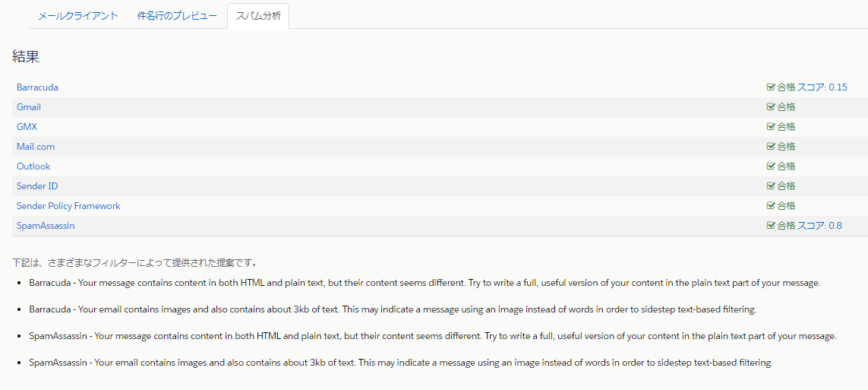Click the pass check icon for Gmail
Viewport: 868px width, 390px height.
pos(771,107)
